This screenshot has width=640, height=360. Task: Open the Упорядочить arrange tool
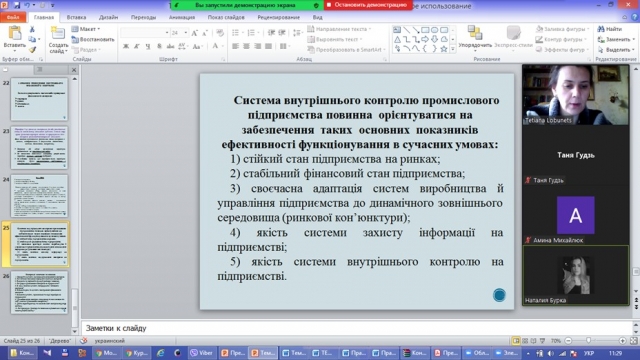[475, 37]
